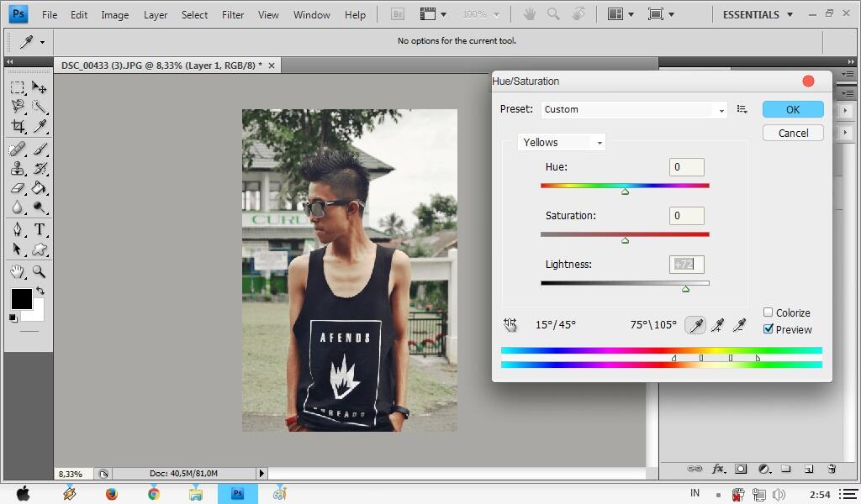
Task: Create a new layer group
Action: [x=786, y=469]
